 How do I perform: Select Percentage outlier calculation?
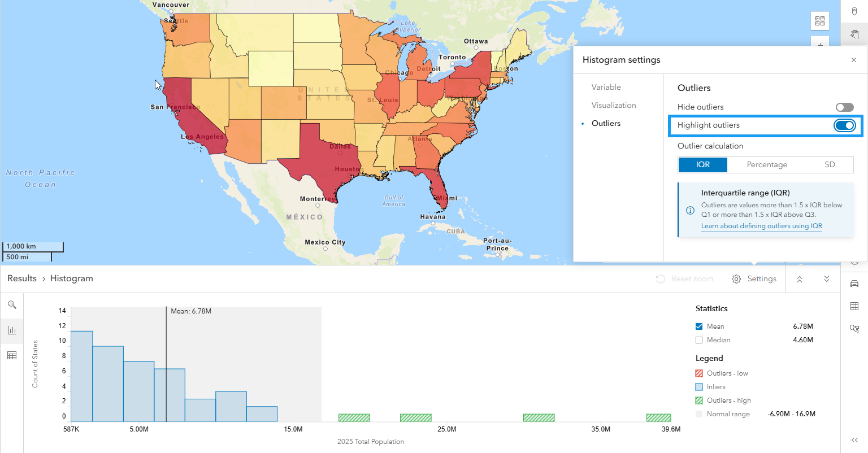tap(767, 165)
